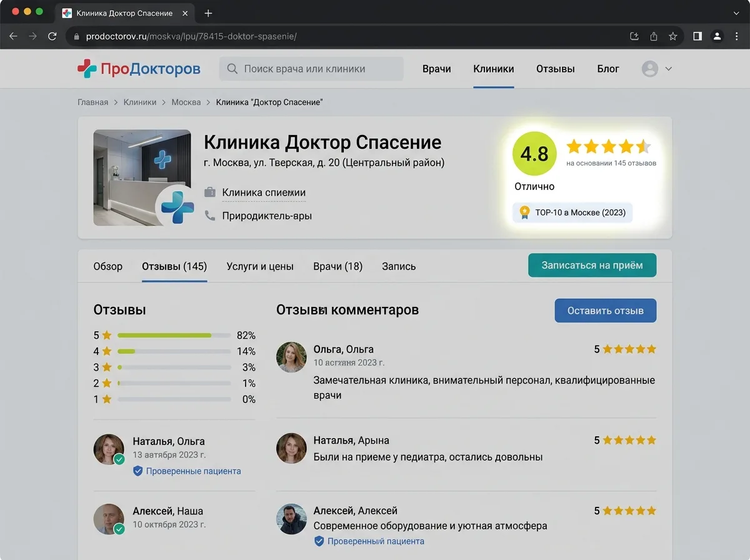
Task: Open Блог in top navigation
Action: pos(608,69)
